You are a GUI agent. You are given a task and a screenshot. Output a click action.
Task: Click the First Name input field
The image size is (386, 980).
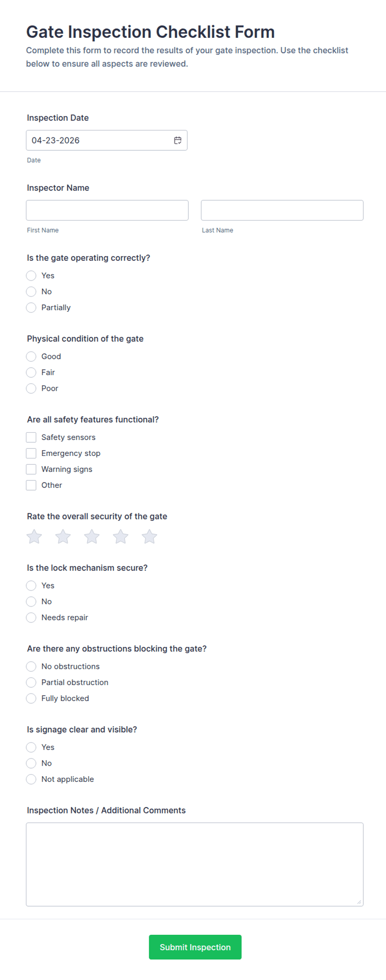pos(107,210)
